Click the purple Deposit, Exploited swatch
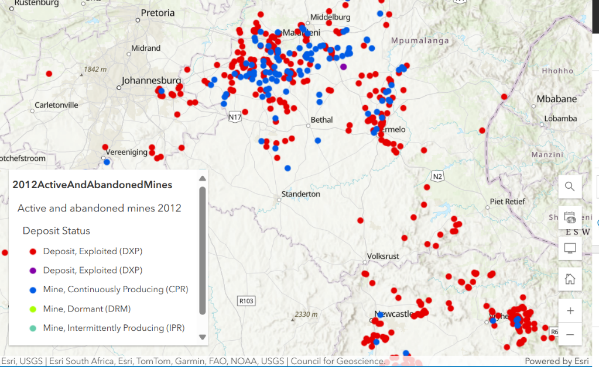 pos(33,270)
